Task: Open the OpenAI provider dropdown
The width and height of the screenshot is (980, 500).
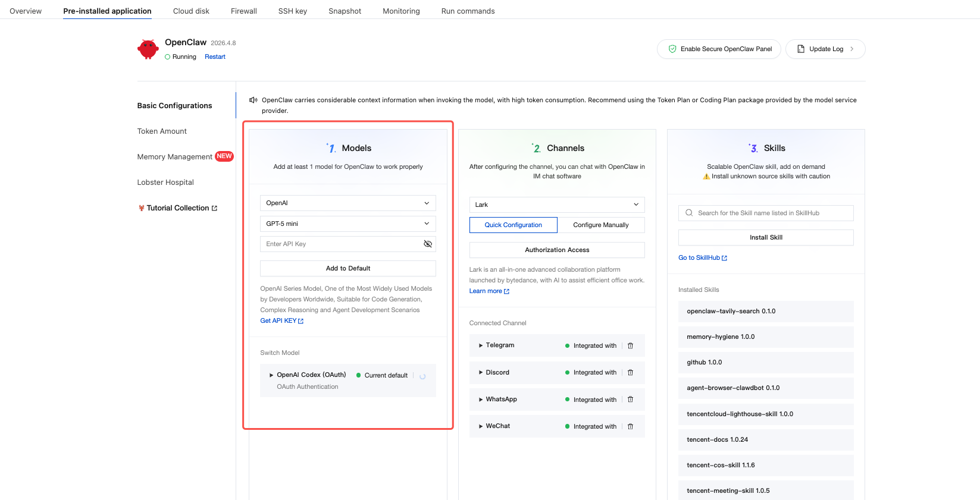Action: 347,203
